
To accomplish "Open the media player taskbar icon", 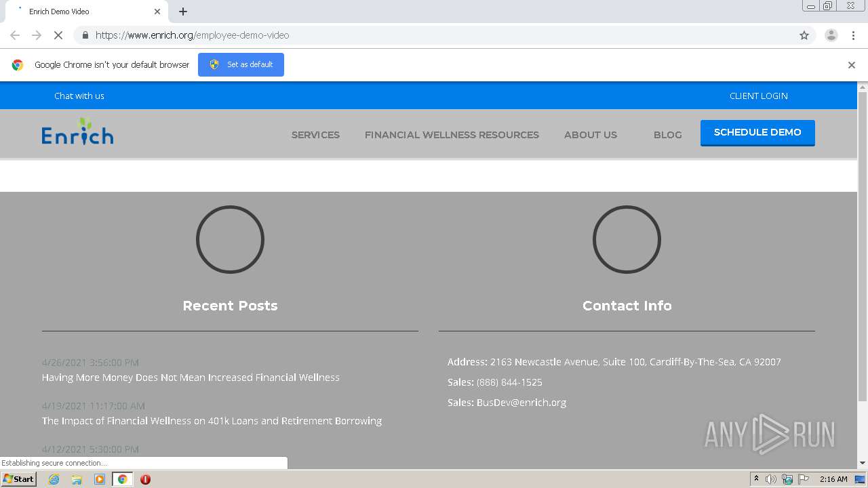I will (x=100, y=479).
